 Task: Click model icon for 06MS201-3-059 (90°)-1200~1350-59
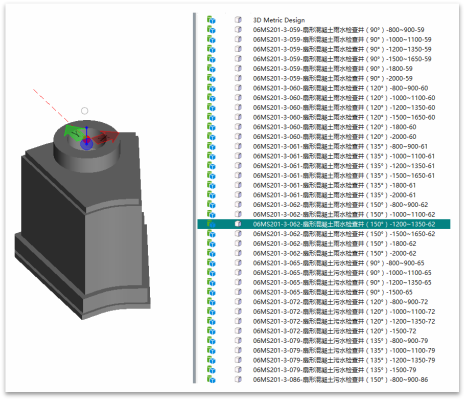[211, 49]
